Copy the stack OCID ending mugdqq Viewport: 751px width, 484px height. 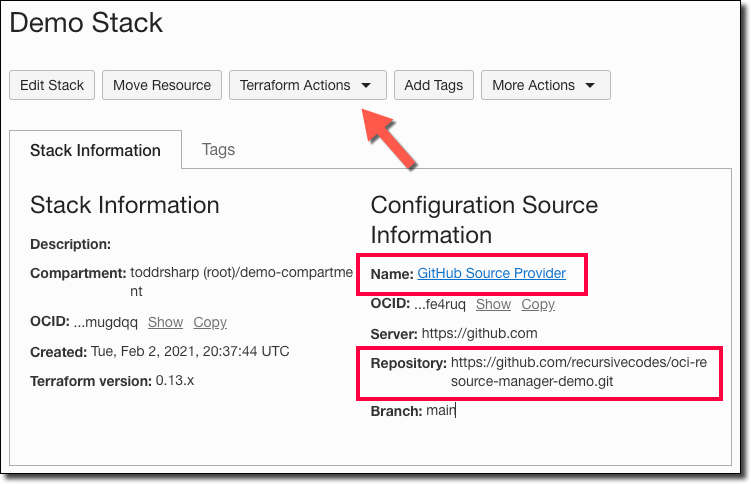click(210, 322)
